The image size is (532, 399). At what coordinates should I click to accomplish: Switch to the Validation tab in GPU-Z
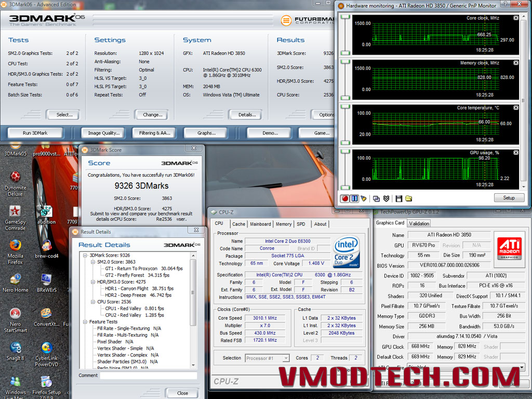419,223
